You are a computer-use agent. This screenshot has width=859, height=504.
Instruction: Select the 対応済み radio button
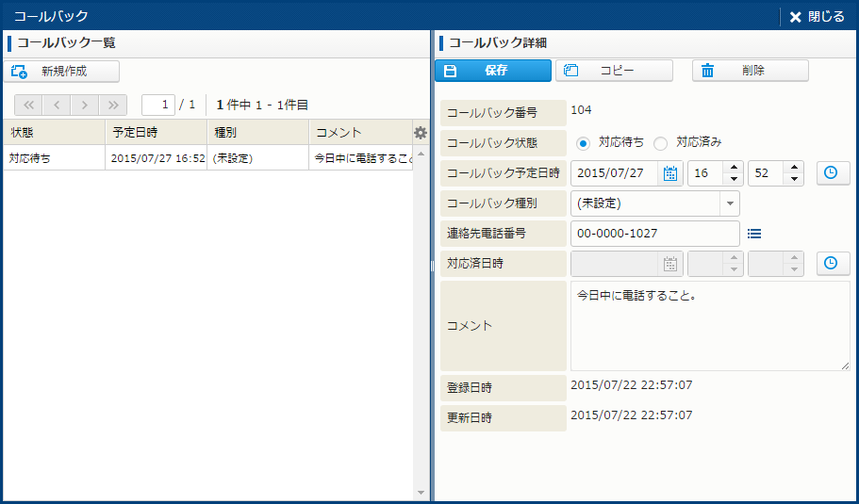660,143
